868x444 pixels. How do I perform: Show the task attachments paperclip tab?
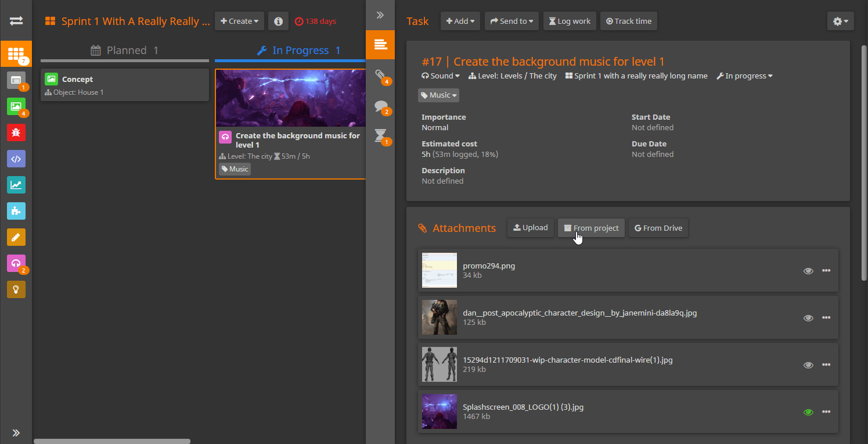coord(380,75)
